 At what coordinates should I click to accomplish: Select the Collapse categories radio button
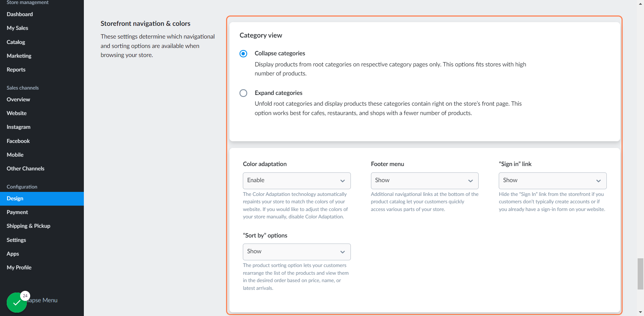(243, 54)
